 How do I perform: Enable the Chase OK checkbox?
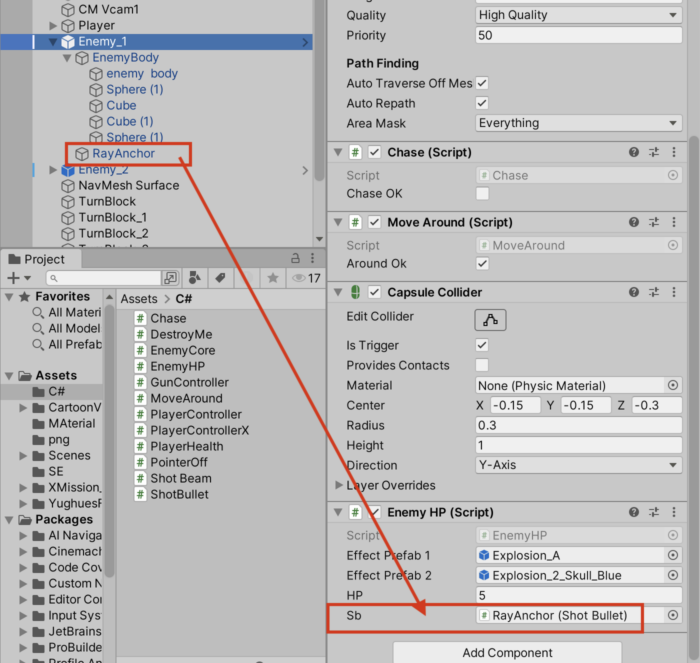pyautogui.click(x=482, y=193)
